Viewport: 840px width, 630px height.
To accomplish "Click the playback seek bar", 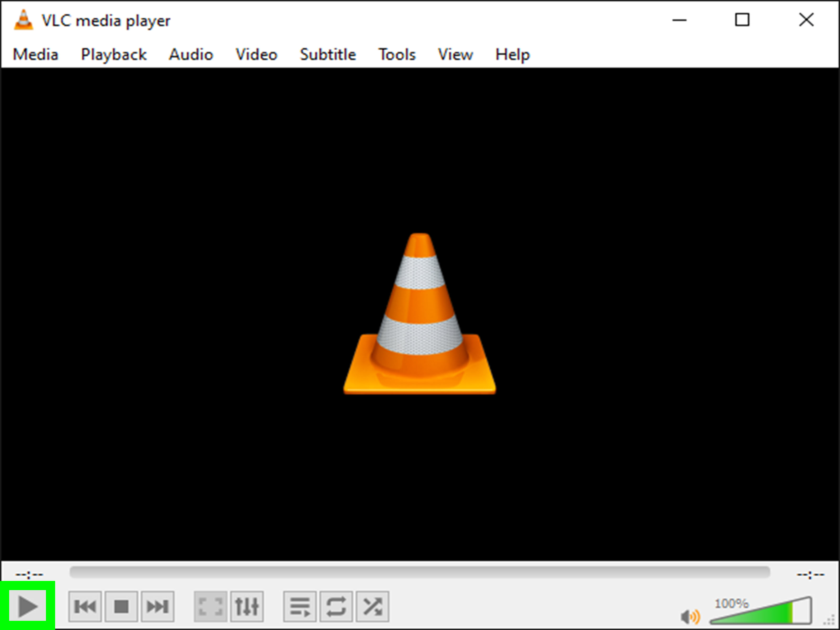I will [x=420, y=572].
